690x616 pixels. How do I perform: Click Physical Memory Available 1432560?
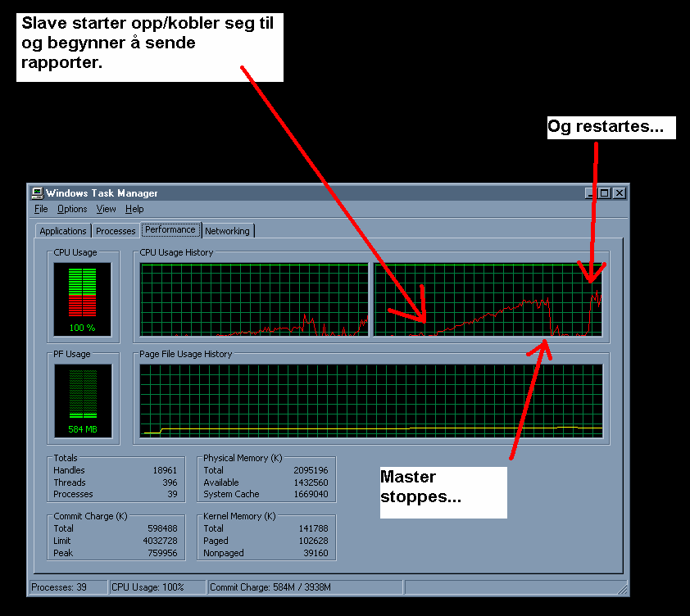click(311, 482)
